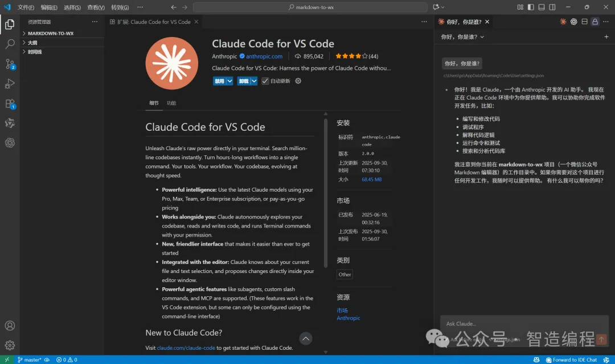This screenshot has height=364, width=615.
Task: Send message with the orange arrow button
Action: [602, 339]
